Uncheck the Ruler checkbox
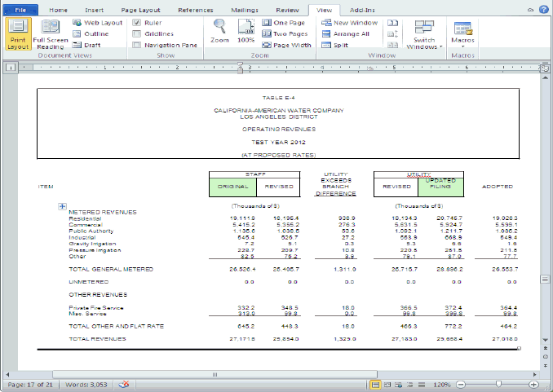 [x=137, y=23]
